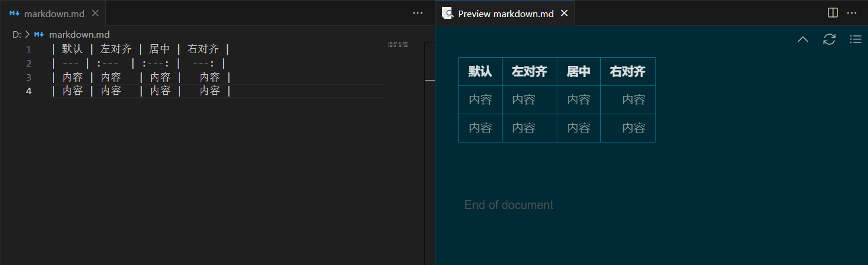Click the markdown file icon in the breadcrumb

[39, 35]
